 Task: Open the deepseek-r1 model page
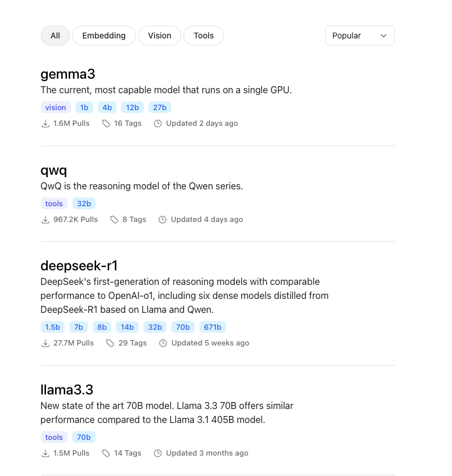click(x=79, y=266)
